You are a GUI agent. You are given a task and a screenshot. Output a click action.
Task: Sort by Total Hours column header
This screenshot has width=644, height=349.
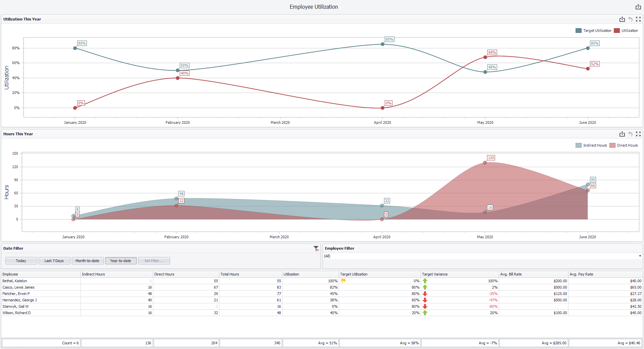pos(251,274)
